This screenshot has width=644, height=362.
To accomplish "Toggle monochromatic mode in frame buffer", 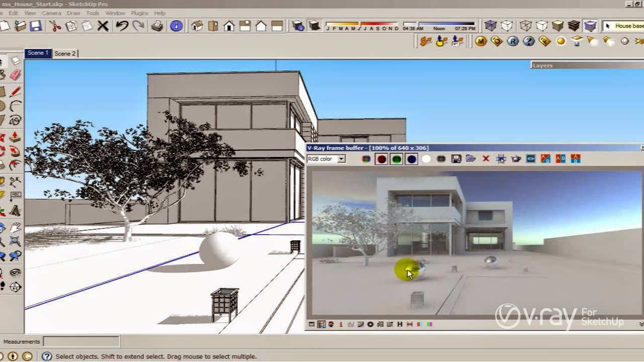I will click(x=441, y=159).
